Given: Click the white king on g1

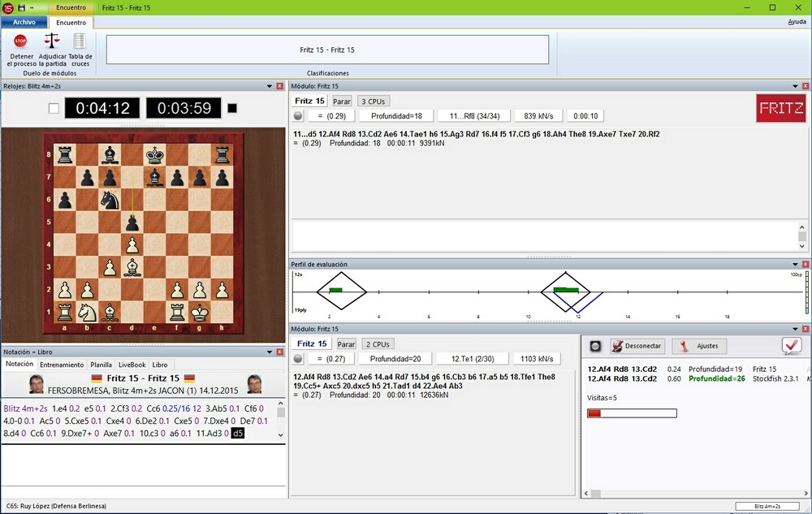Looking at the screenshot, I should point(200,312).
